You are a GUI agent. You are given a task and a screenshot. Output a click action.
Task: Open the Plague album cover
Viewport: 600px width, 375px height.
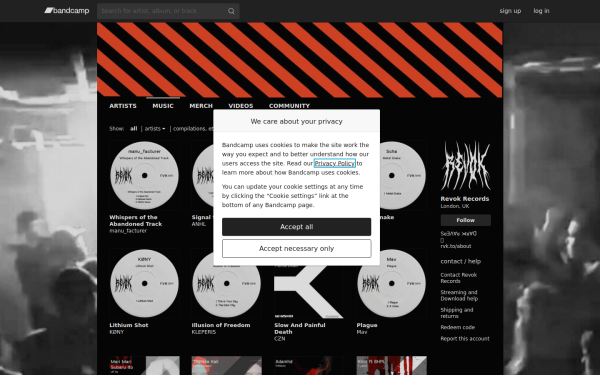391,284
